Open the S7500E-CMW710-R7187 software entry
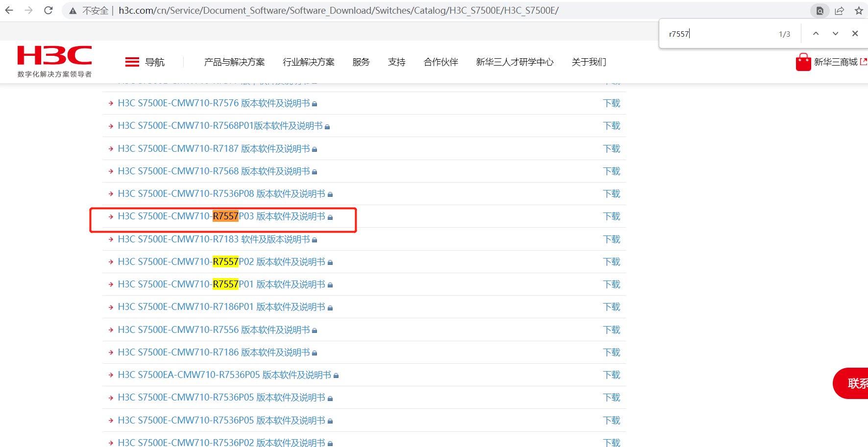The height and width of the screenshot is (447, 868). tap(214, 149)
